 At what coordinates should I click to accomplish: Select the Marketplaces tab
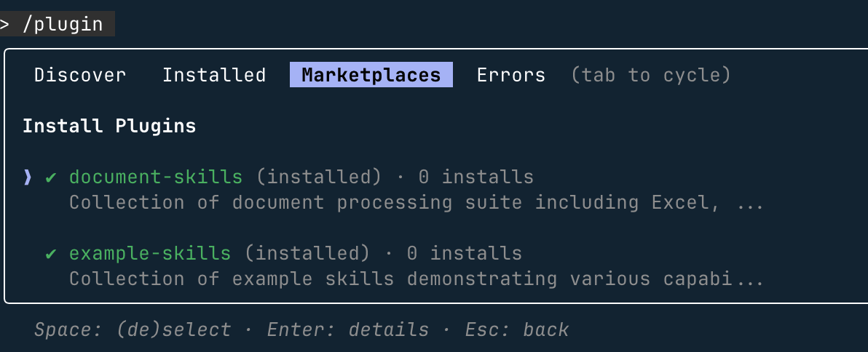[x=371, y=75]
